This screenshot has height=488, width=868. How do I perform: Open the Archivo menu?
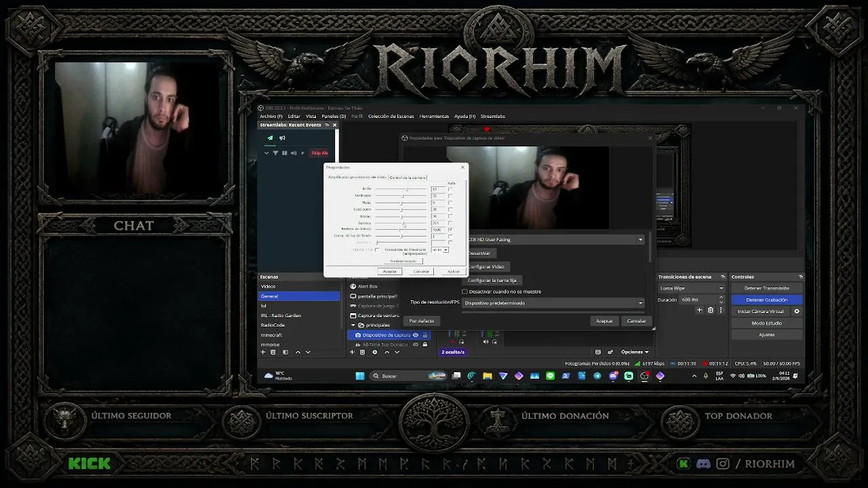click(x=271, y=116)
